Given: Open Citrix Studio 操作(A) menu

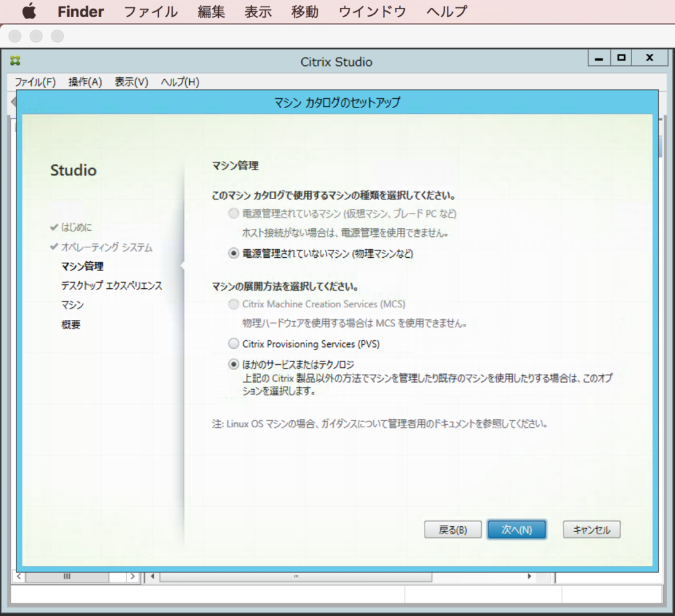Looking at the screenshot, I should pos(85,82).
